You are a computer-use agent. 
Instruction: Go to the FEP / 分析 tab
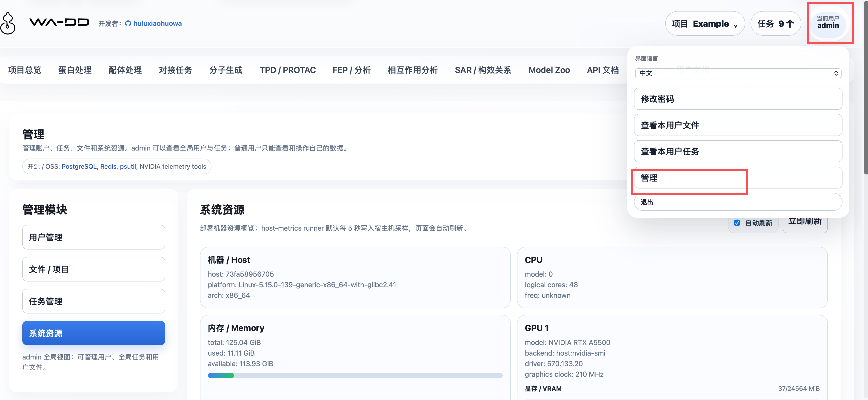point(352,70)
